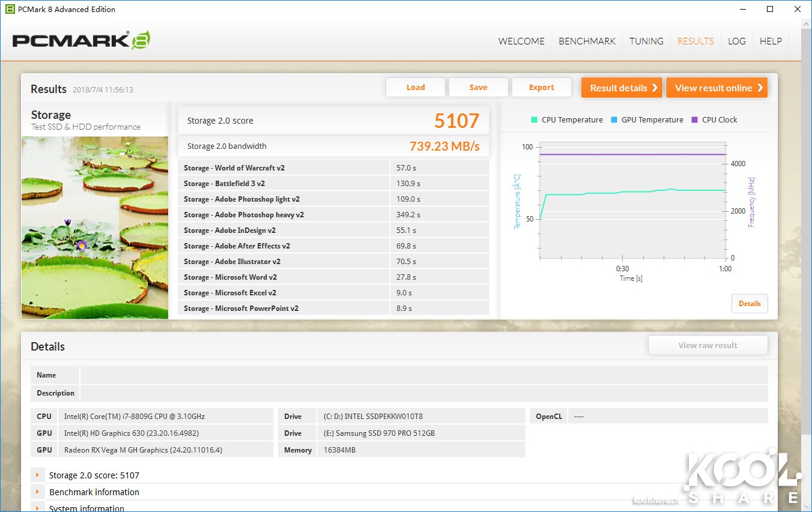
Task: Click the Intel Core i7-8809G CPU entry
Action: coord(166,417)
